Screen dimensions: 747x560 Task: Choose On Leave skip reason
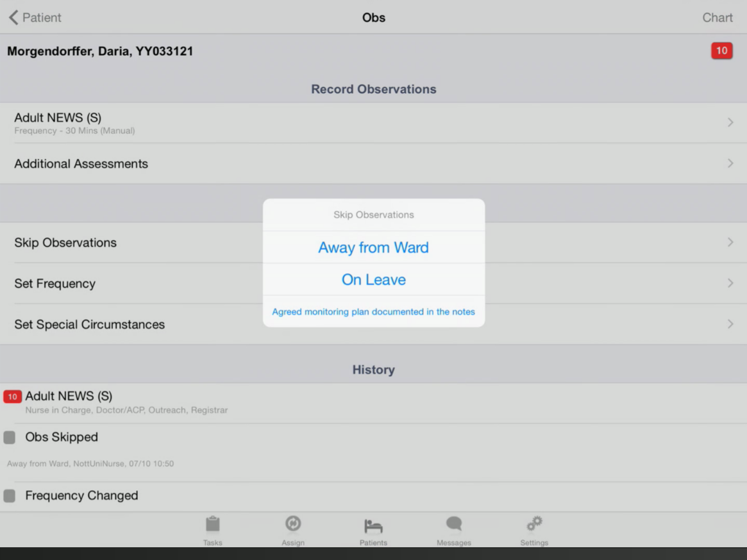pyautogui.click(x=373, y=280)
